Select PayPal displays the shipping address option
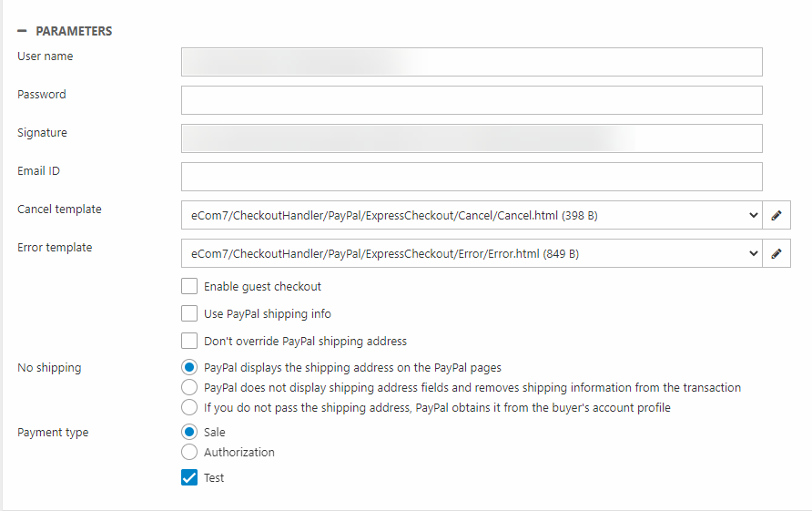The height and width of the screenshot is (511, 812). 189,368
